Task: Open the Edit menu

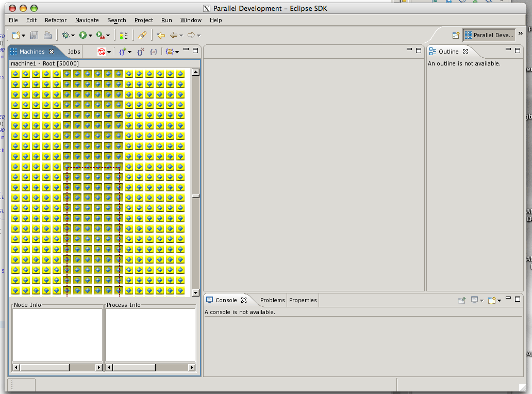Action: coord(31,20)
